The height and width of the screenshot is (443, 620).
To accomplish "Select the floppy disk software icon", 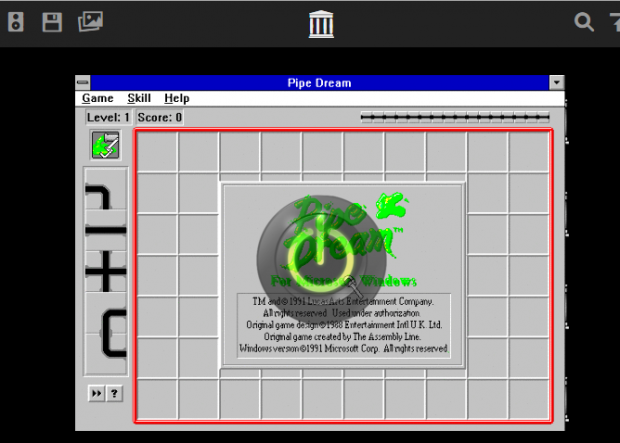I will (x=52, y=22).
